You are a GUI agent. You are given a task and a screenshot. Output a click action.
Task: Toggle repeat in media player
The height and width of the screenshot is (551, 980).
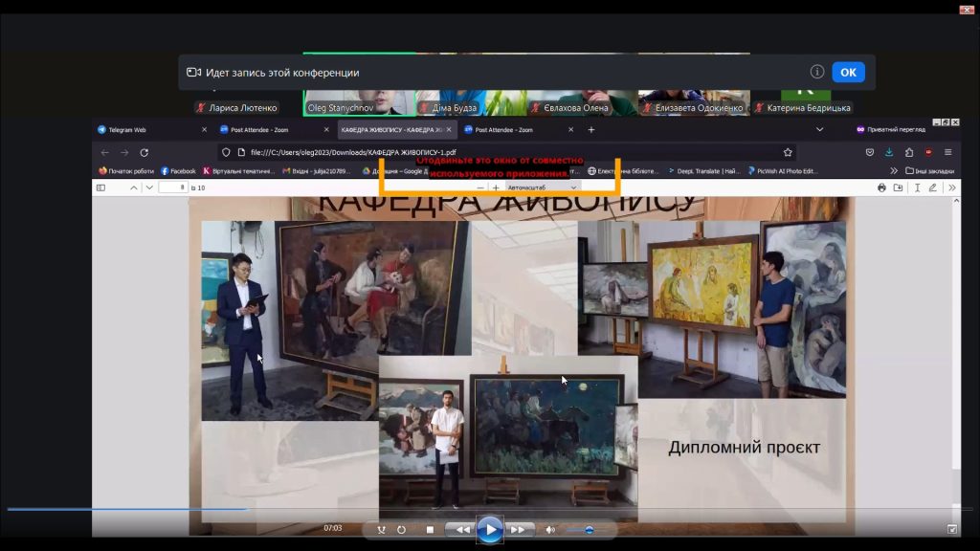[401, 529]
